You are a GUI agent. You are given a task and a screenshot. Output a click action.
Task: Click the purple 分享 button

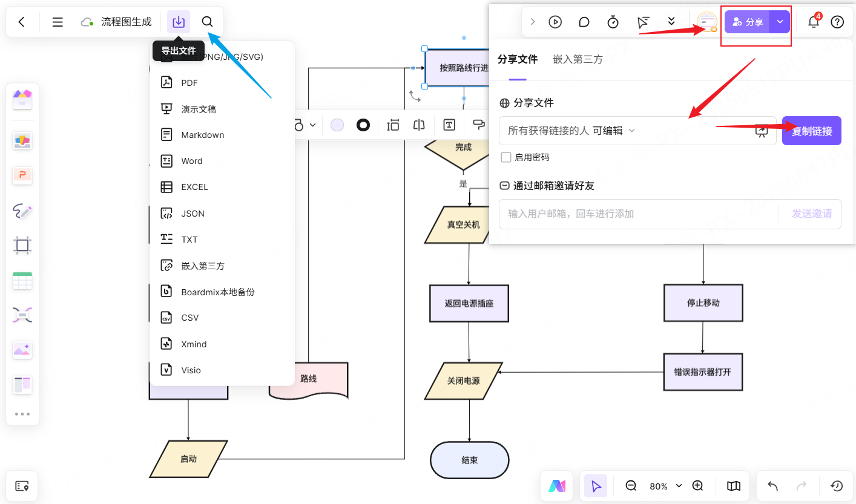tap(748, 22)
